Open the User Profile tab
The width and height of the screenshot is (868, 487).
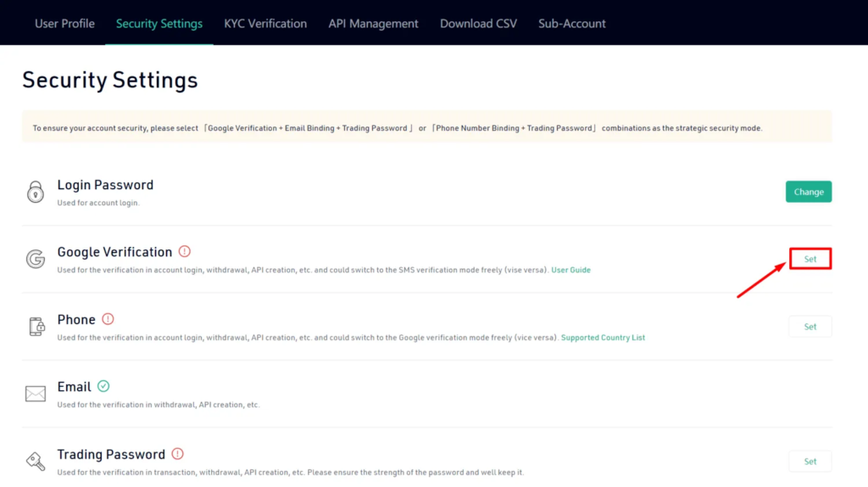pos(64,23)
